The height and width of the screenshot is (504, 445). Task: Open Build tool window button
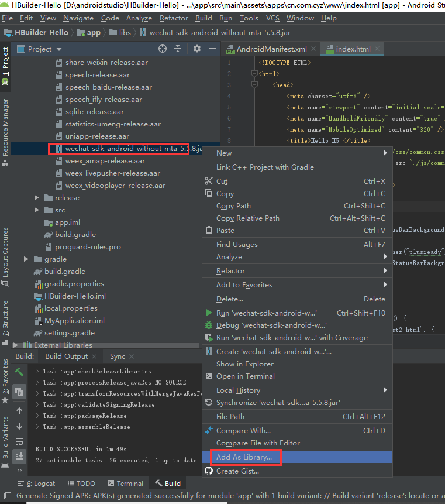tap(168, 484)
